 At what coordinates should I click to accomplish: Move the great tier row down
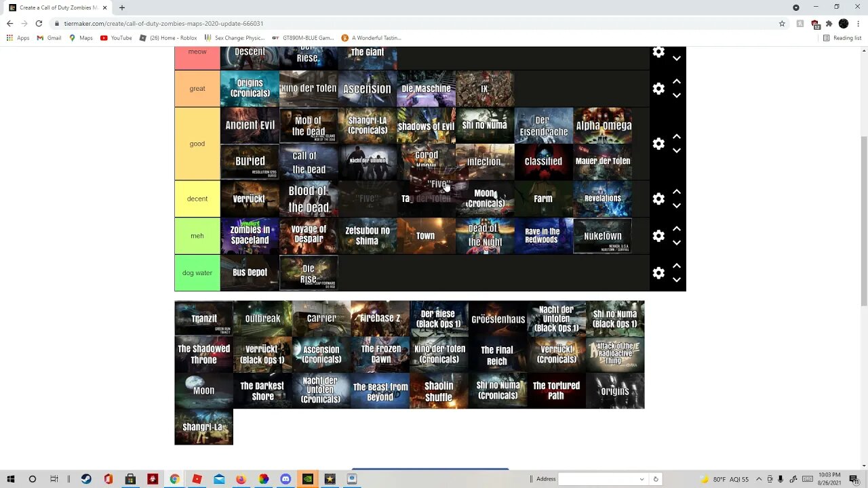(x=677, y=96)
